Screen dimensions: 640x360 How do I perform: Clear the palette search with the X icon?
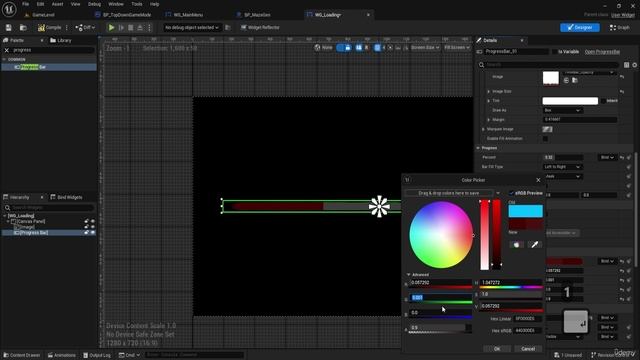pos(7,50)
